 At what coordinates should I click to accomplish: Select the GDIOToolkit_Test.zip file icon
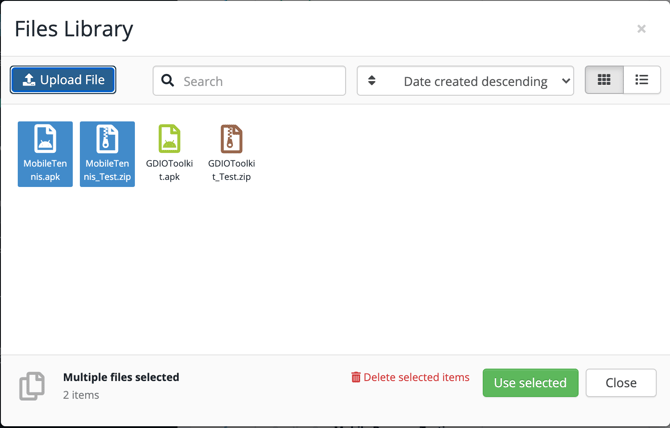pyautogui.click(x=232, y=138)
